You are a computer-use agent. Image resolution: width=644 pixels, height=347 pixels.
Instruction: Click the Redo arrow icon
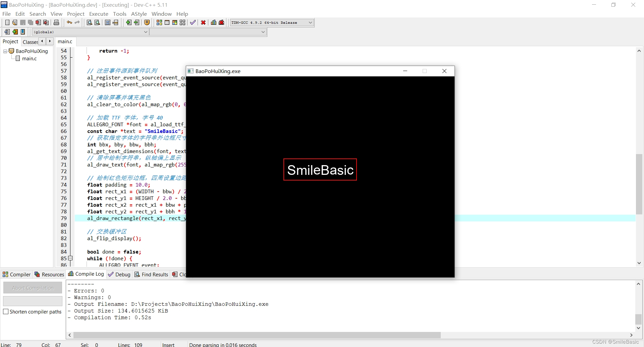77,22
